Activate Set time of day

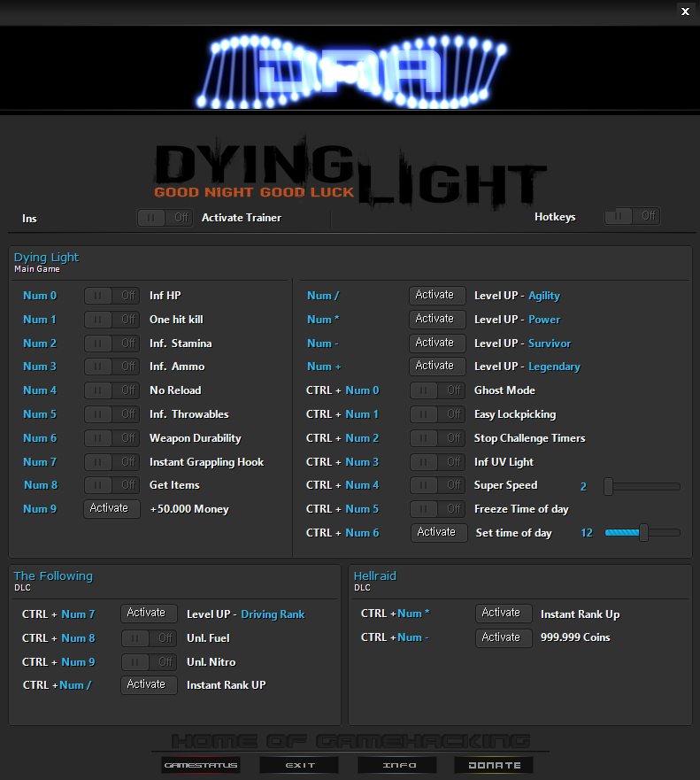coord(439,533)
